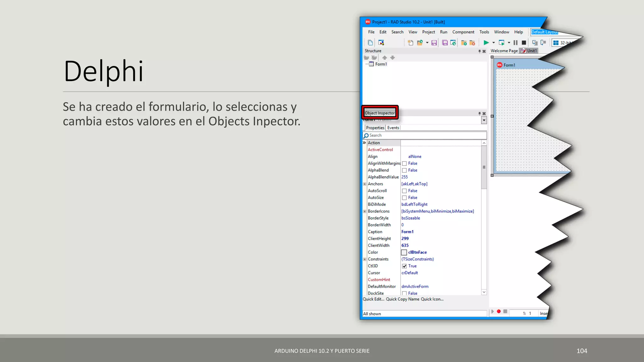Image resolution: width=644 pixels, height=362 pixels.
Task: Click second folder icon in Structure toolbar
Action: pos(374,58)
